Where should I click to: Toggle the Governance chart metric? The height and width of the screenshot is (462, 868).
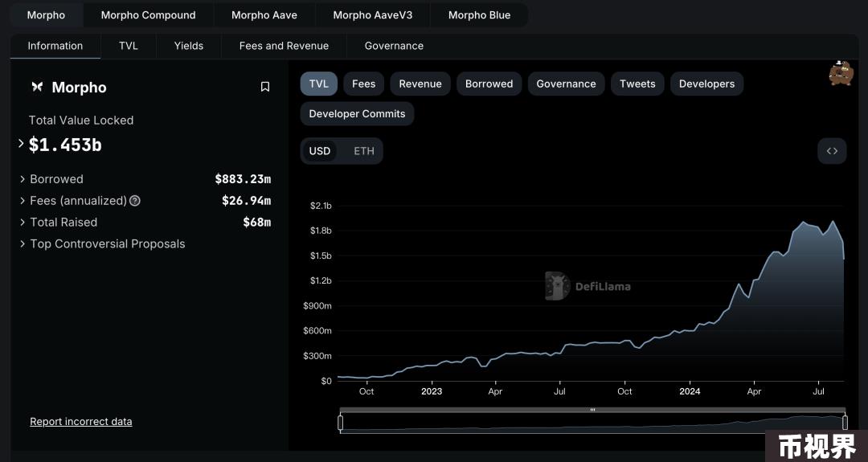point(566,84)
